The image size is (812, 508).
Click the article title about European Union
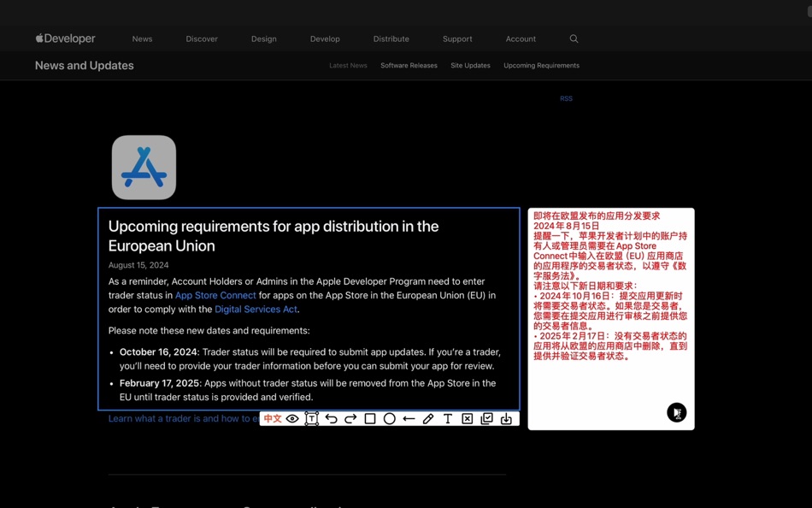(274, 236)
